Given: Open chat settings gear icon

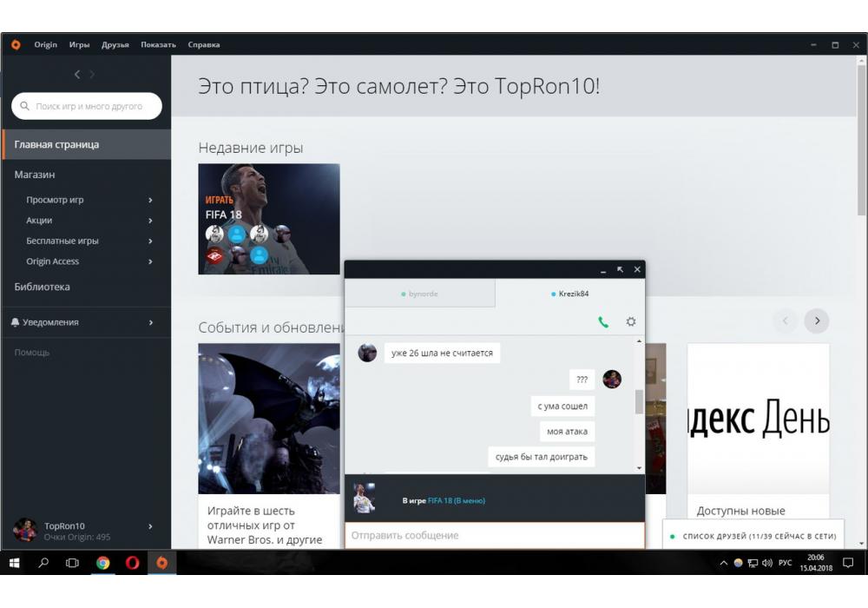Looking at the screenshot, I should 630,321.
